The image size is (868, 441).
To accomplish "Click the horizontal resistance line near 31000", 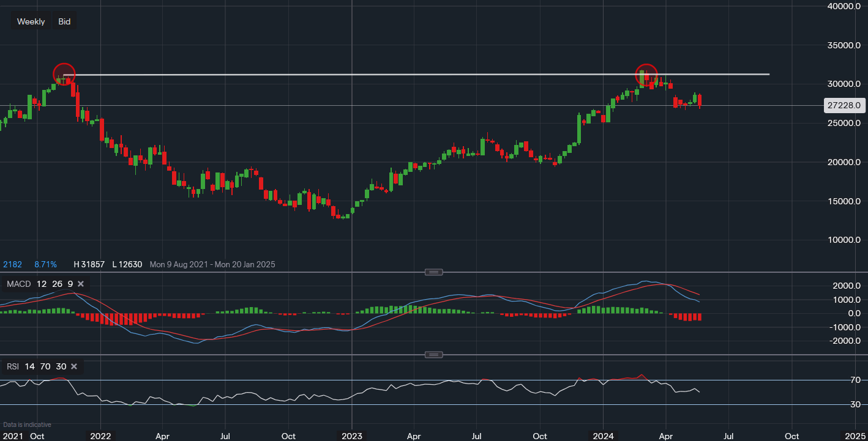I will [x=367, y=75].
